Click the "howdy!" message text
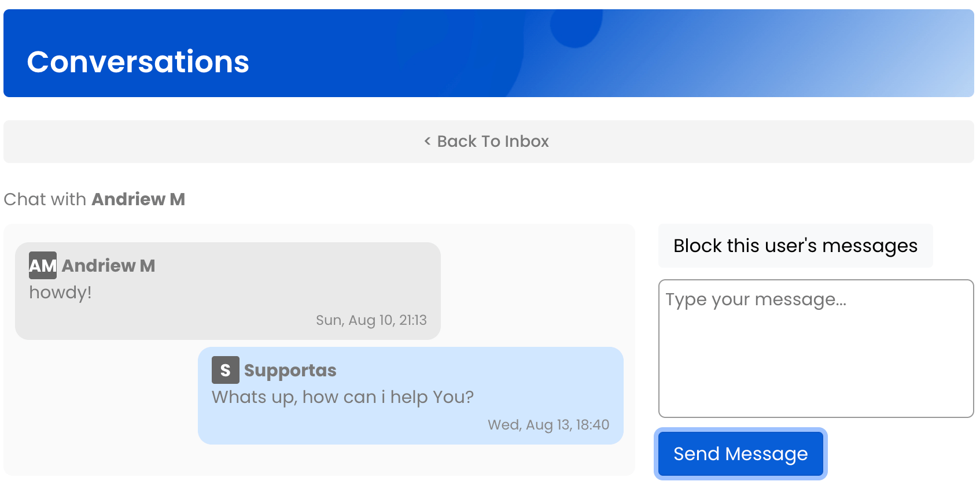 60,293
